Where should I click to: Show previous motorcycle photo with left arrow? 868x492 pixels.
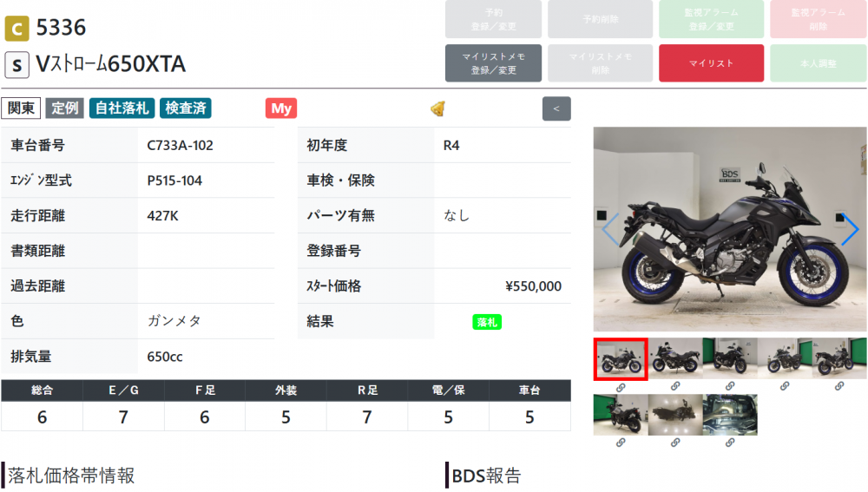(610, 228)
